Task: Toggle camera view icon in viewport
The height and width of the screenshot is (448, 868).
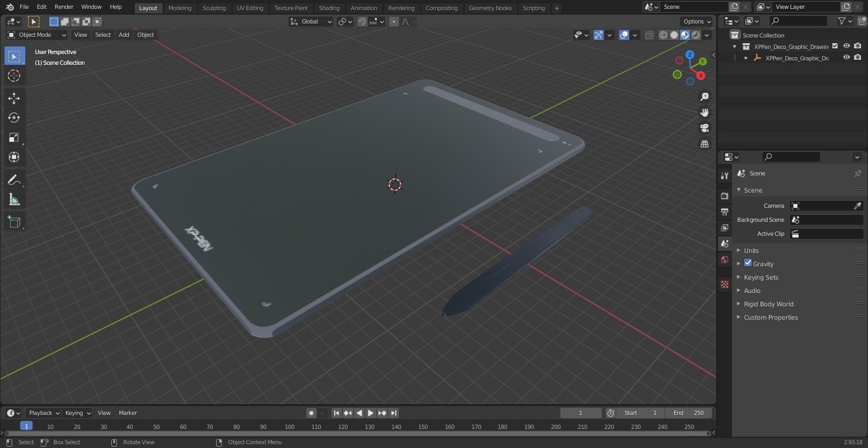Action: pyautogui.click(x=704, y=128)
